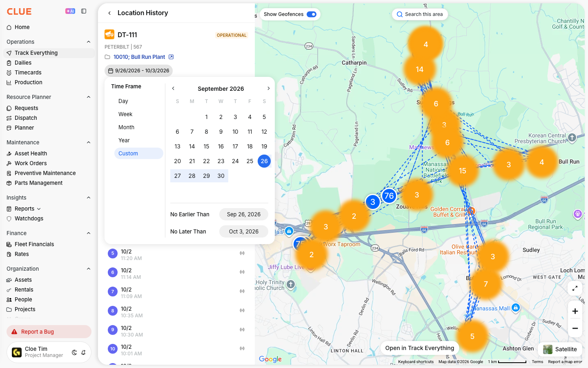588x368 pixels.
Task: Click the orange cluster marker labeled 15
Action: (462, 171)
